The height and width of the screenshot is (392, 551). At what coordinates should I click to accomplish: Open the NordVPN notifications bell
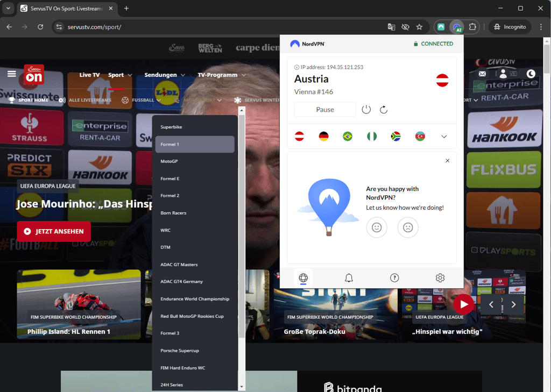(x=349, y=278)
